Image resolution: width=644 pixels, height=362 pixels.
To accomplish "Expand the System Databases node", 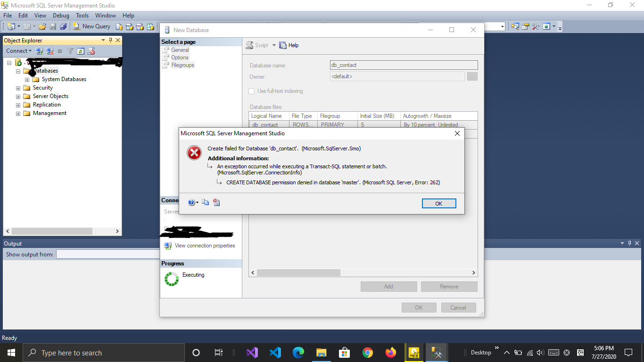I will pos(27,79).
